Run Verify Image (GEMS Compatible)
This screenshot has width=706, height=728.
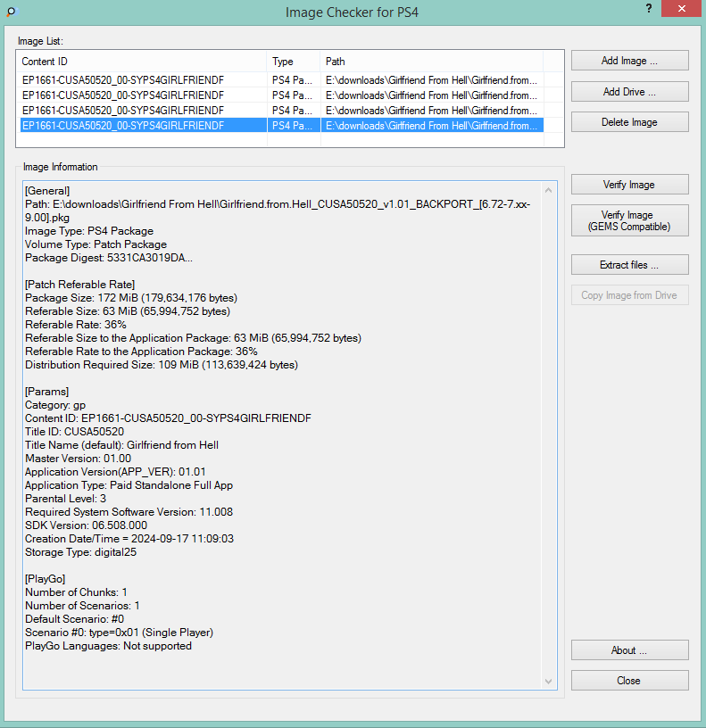pyautogui.click(x=629, y=221)
